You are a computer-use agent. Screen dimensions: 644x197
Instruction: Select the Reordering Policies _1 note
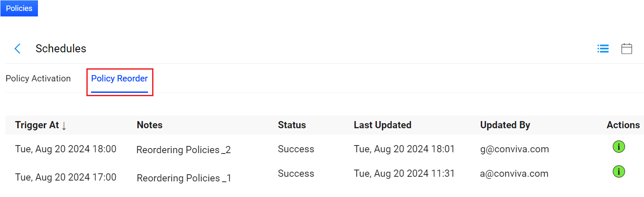coord(184,178)
